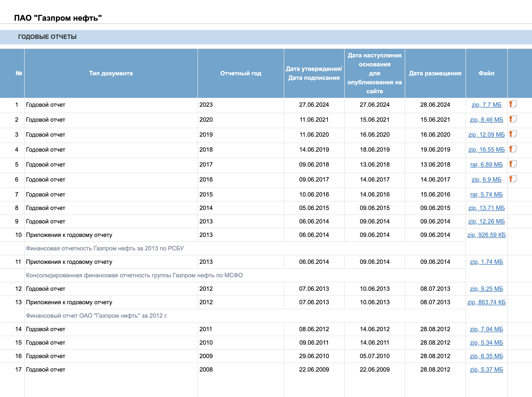Select the 'ГОДОВЫЕ ОТЧЕТЫ' section title
This screenshot has width=532, height=397.
[47, 37]
